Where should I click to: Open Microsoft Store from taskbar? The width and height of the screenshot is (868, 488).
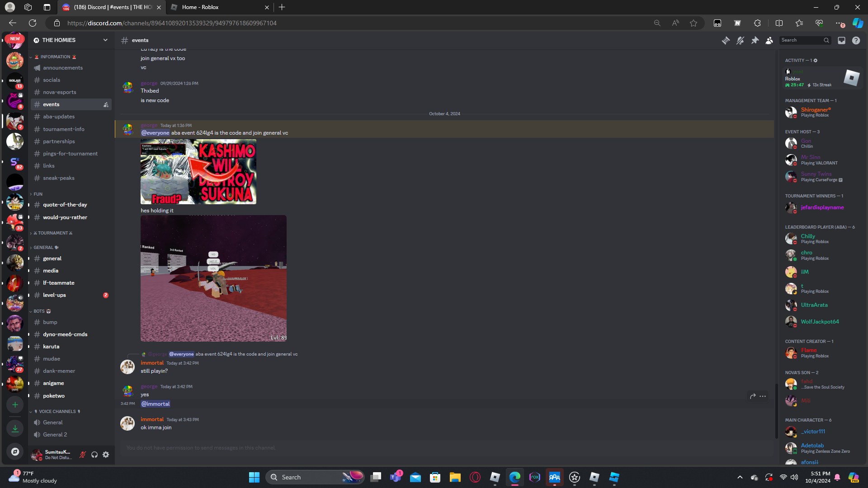(x=435, y=477)
